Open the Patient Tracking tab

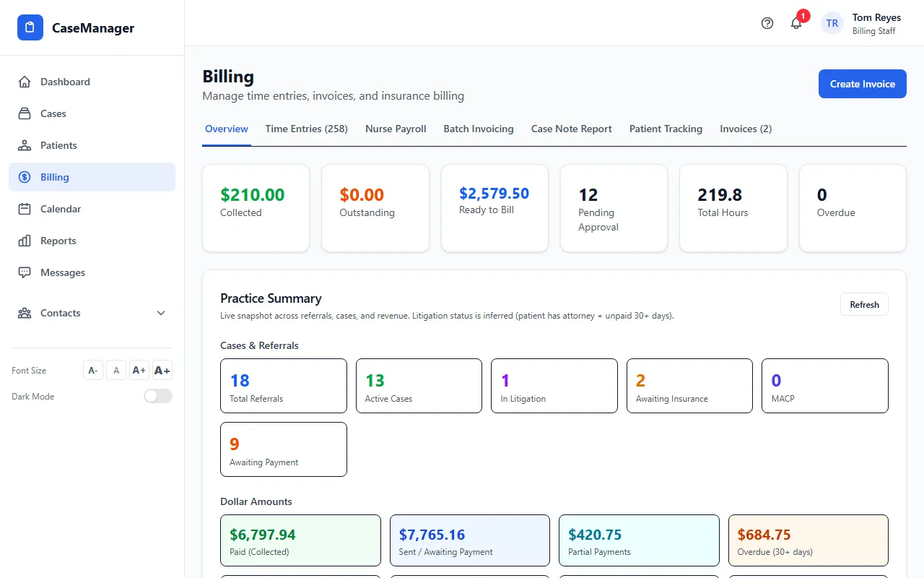coord(666,129)
